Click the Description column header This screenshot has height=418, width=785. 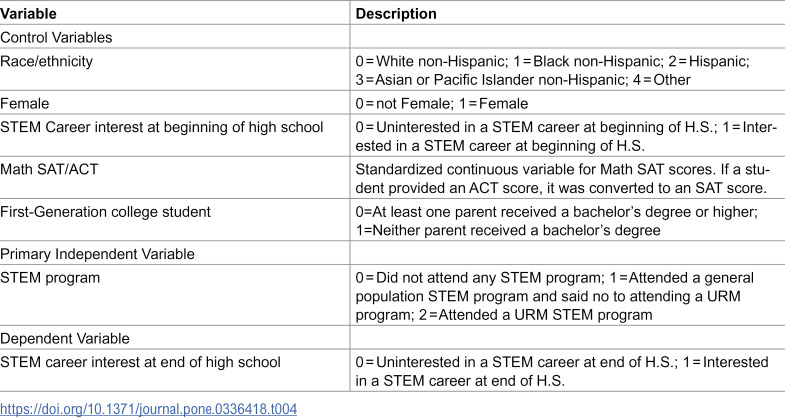click(x=396, y=14)
